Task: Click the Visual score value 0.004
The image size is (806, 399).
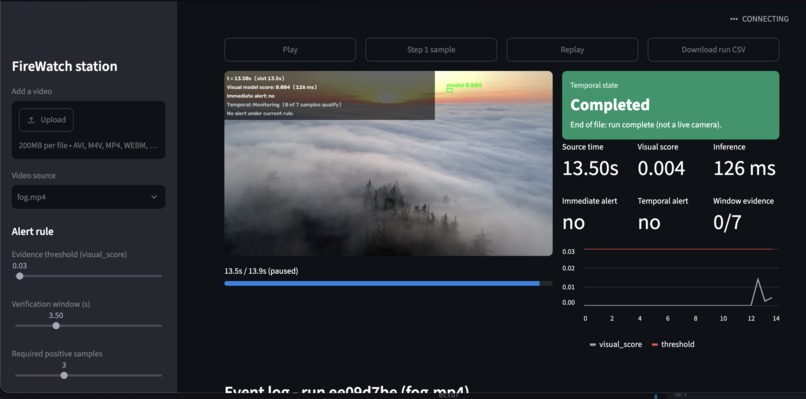Action: [661, 168]
